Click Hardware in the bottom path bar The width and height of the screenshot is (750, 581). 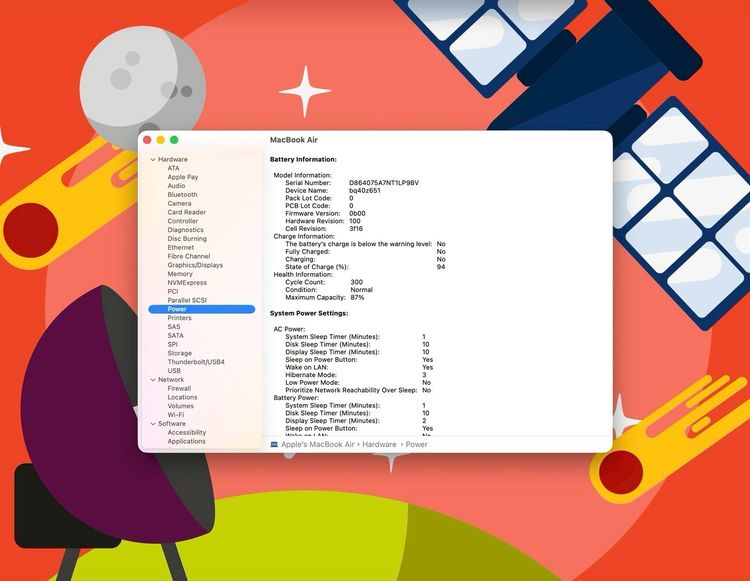[x=380, y=444]
